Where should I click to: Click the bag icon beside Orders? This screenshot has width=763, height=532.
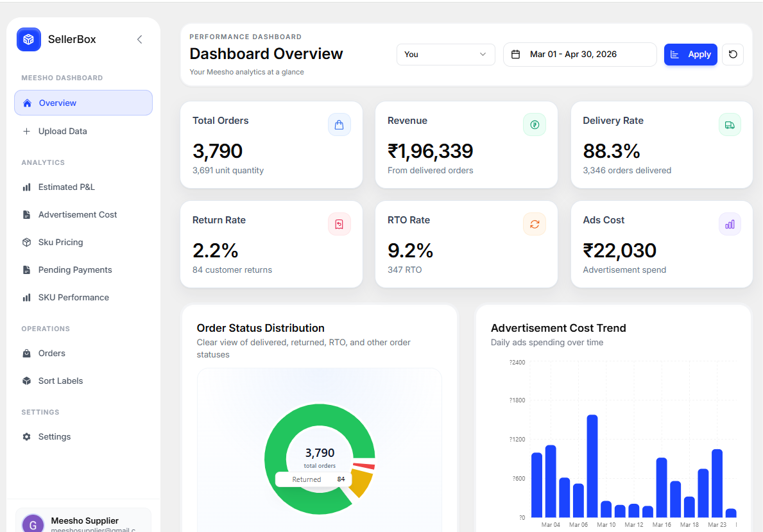point(27,354)
